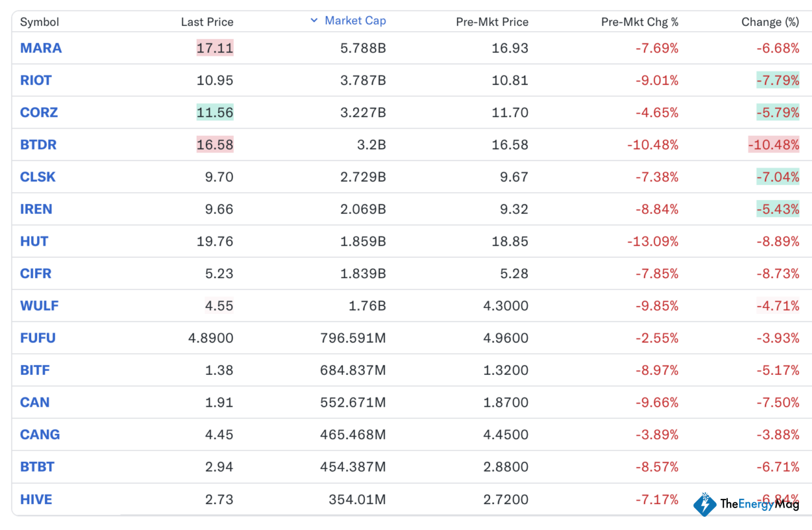Click BTDR highlighted change -10.48% cell

tap(774, 145)
